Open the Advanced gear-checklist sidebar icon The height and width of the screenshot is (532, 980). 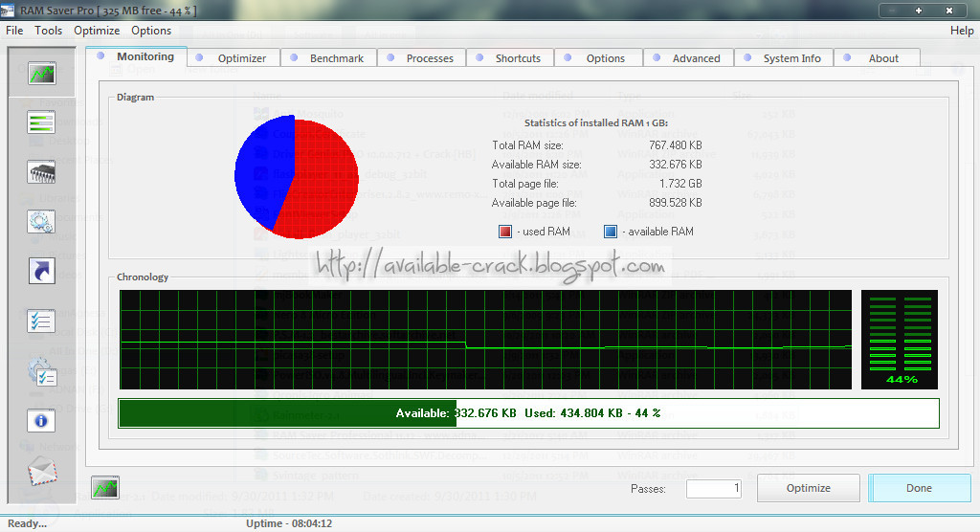[x=41, y=371]
